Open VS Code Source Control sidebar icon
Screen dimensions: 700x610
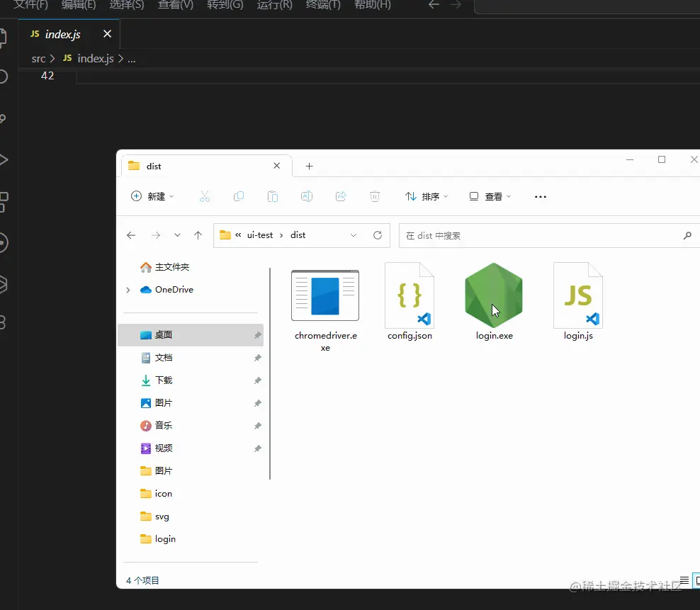click(x=2, y=118)
